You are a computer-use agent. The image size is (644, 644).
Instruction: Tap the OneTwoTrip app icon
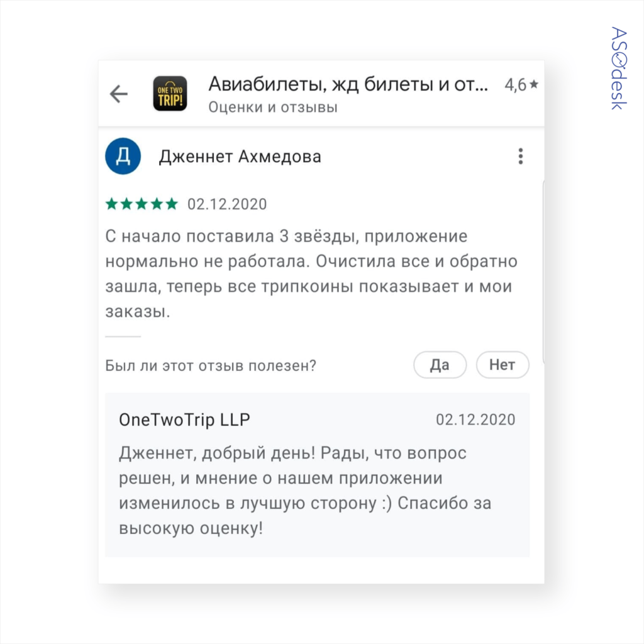pos(170,94)
